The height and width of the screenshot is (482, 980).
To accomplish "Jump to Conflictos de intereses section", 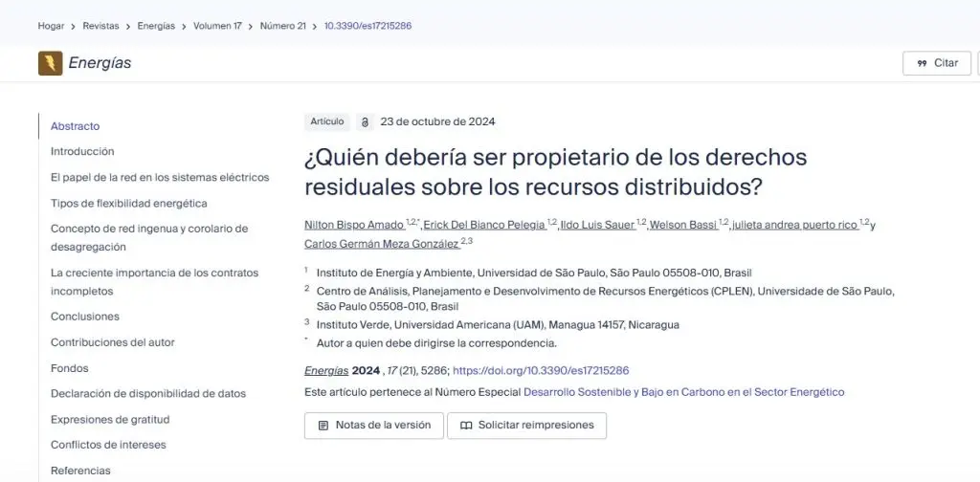I will tap(109, 445).
